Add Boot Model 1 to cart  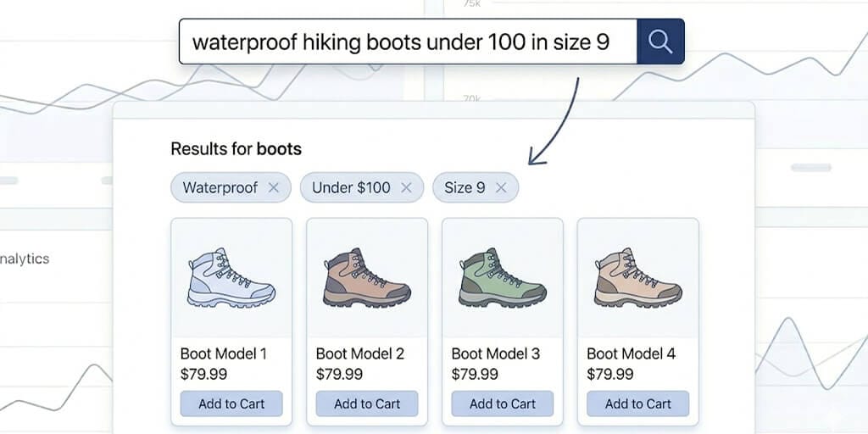pyautogui.click(x=231, y=403)
